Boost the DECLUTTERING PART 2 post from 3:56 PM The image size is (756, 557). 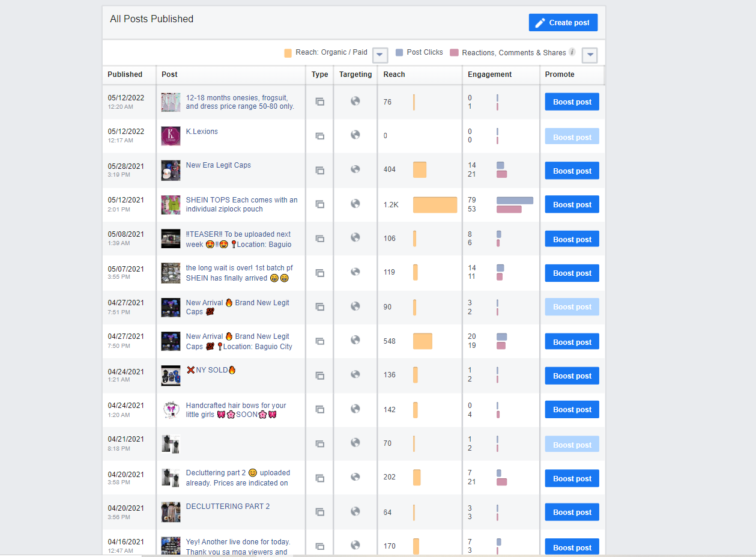tap(572, 512)
